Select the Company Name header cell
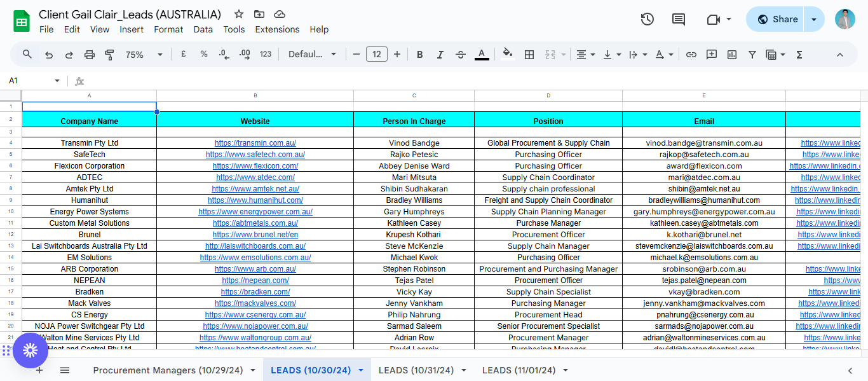 90,121
